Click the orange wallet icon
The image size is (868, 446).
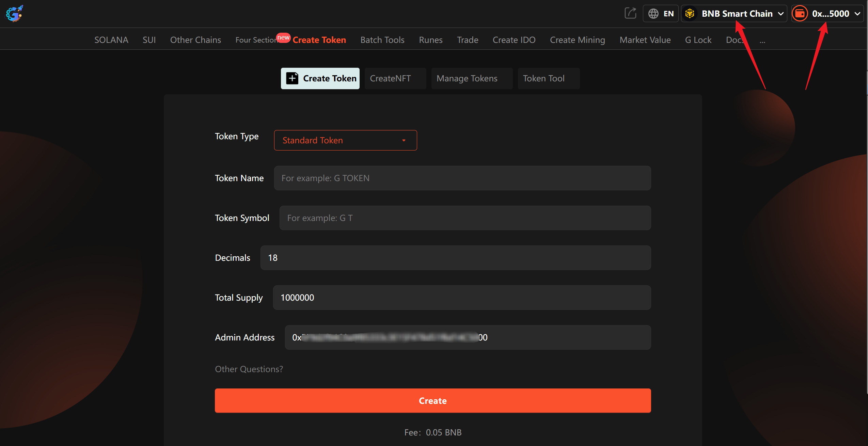click(x=800, y=14)
